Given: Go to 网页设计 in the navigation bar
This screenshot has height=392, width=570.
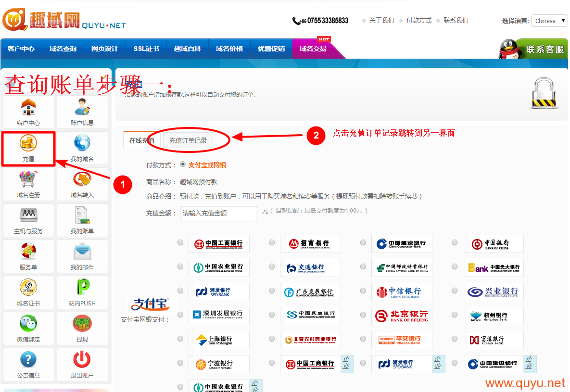Looking at the screenshot, I should click(x=105, y=49).
